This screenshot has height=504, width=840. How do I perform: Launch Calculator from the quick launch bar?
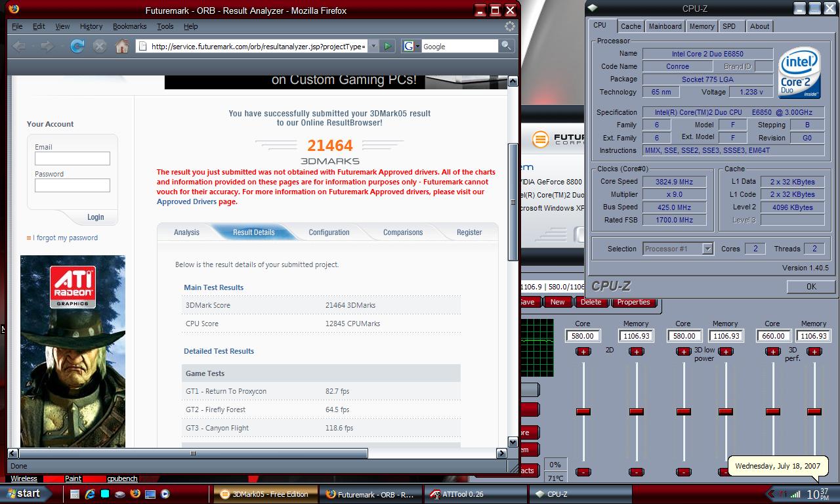[x=75, y=494]
